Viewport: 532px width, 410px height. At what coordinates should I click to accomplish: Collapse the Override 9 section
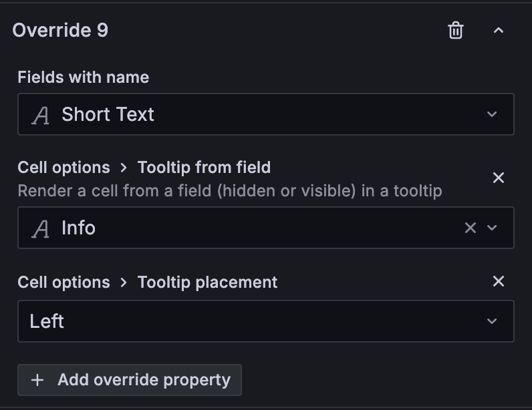coord(498,30)
